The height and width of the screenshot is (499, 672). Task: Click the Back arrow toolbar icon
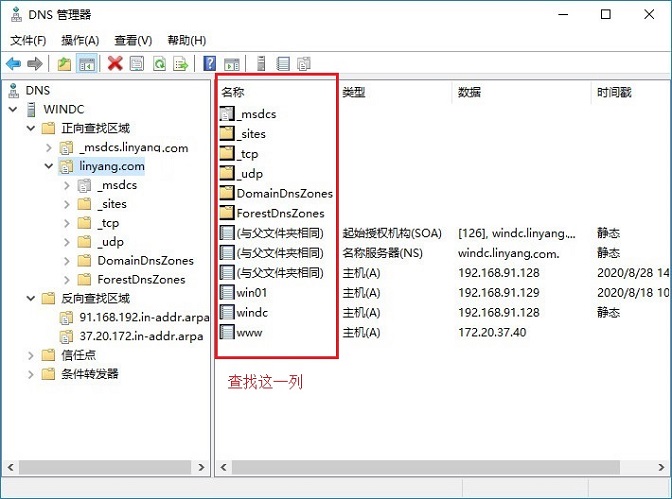coord(14,64)
